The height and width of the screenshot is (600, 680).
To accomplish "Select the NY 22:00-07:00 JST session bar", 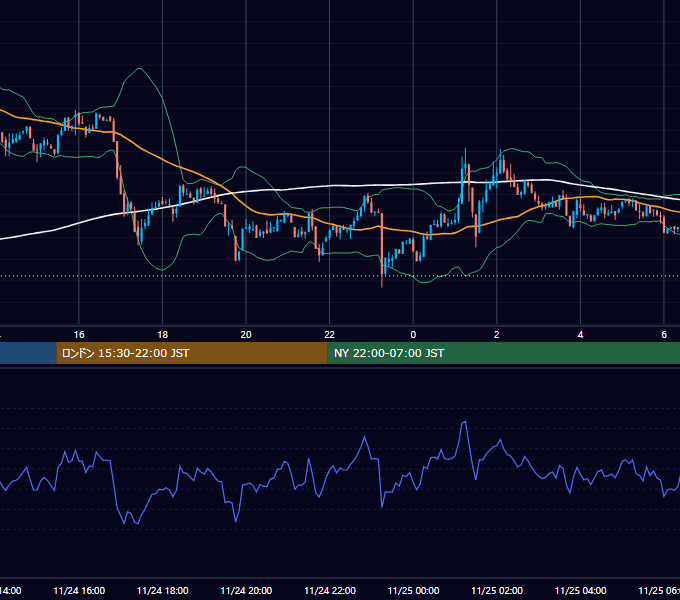I will (x=503, y=353).
